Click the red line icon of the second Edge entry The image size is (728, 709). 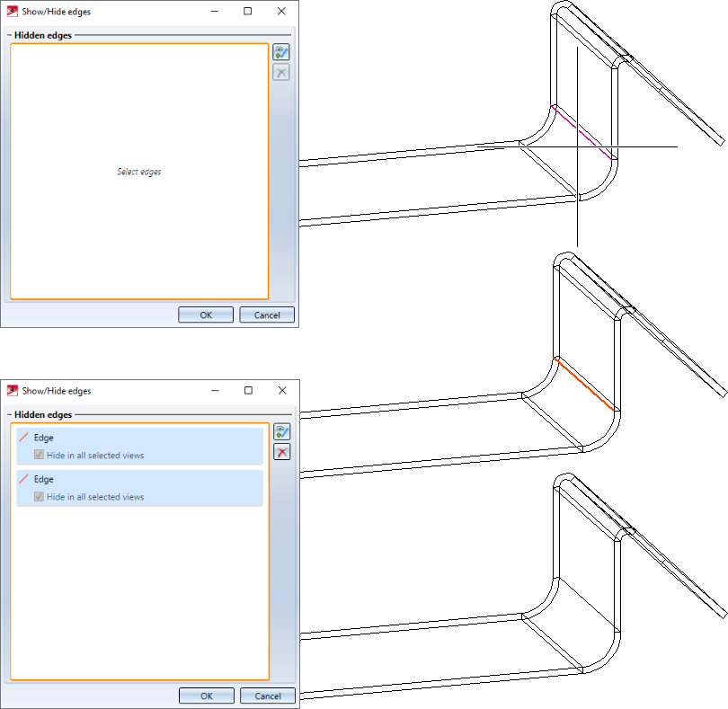click(23, 480)
